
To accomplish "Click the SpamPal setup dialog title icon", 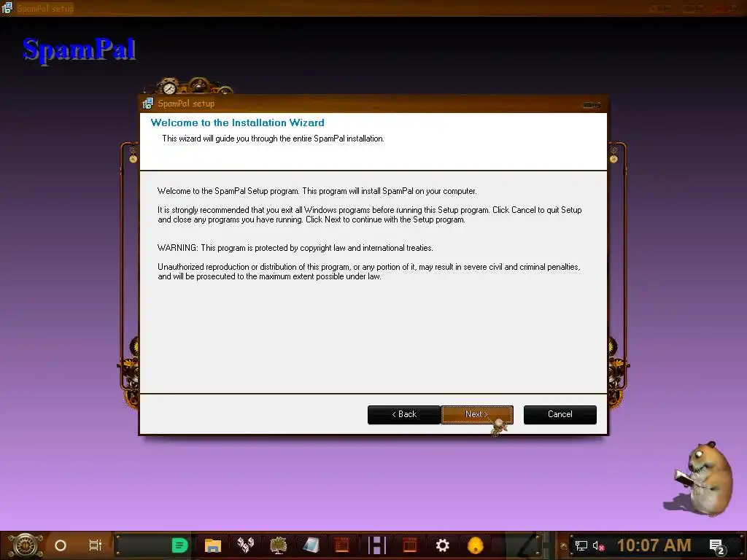I will click(147, 104).
